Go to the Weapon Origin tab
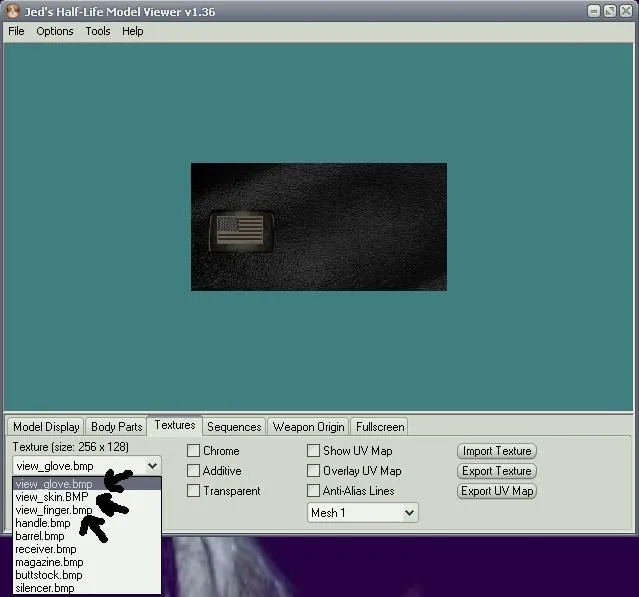Screen dimensions: 639x597 click(308, 427)
